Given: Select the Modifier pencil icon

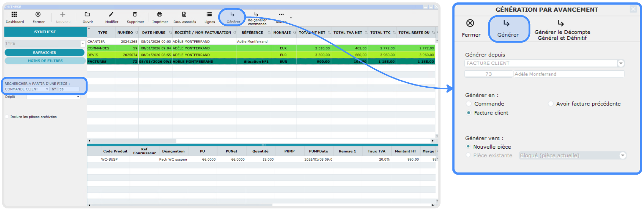Looking at the screenshot, I should point(111,14).
